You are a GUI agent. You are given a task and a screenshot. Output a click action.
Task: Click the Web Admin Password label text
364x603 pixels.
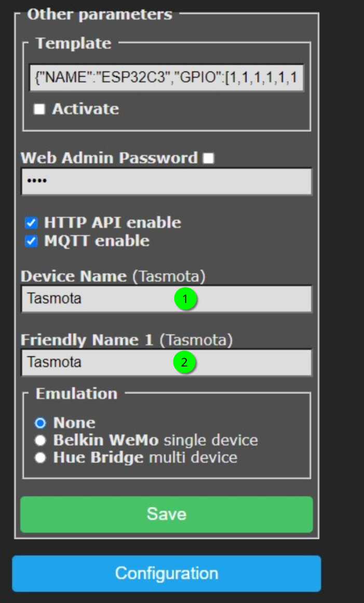coord(109,158)
